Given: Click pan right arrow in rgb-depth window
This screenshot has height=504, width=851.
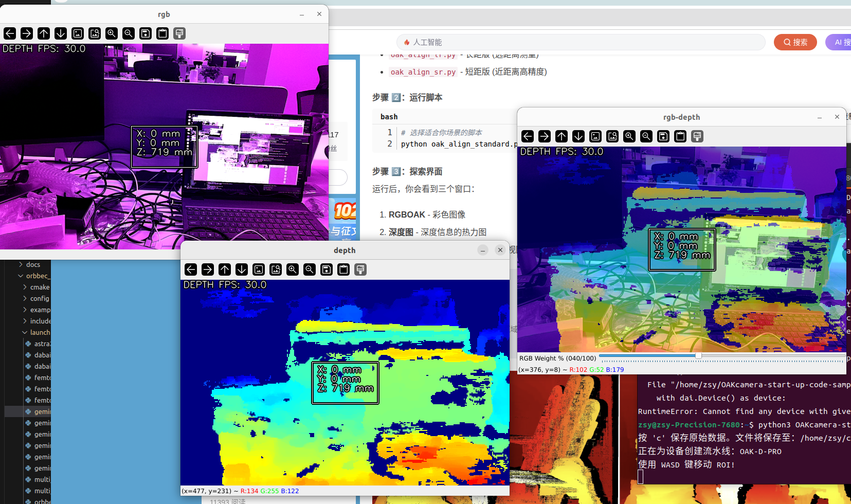Looking at the screenshot, I should pos(545,136).
